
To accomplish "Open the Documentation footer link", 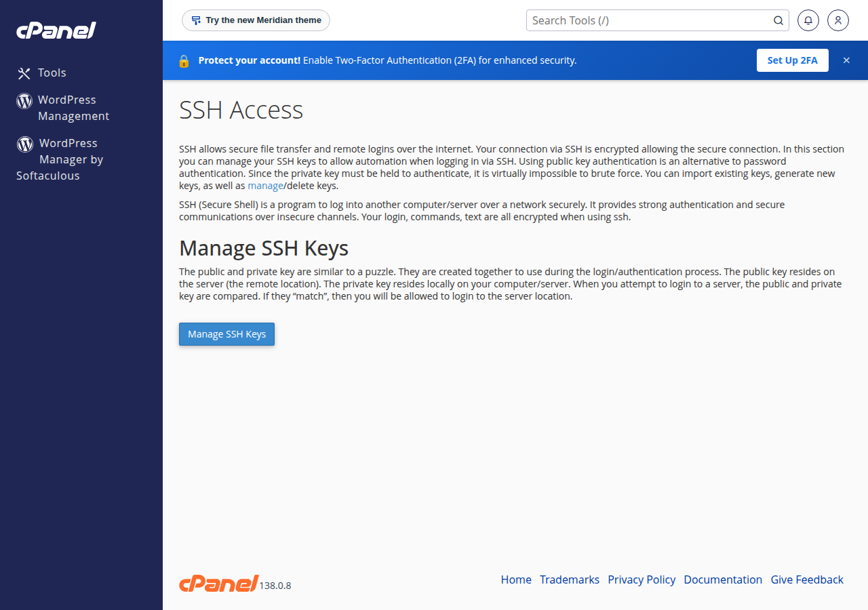I will point(723,579).
